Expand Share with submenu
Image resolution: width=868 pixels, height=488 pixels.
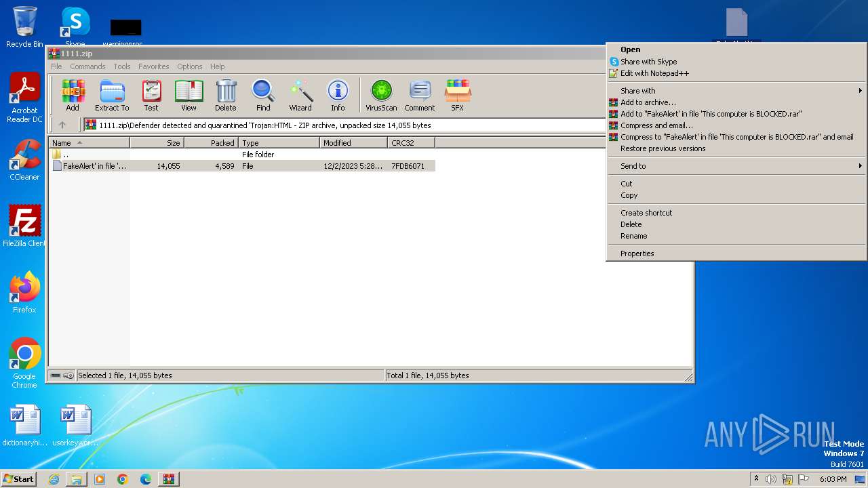tap(736, 91)
